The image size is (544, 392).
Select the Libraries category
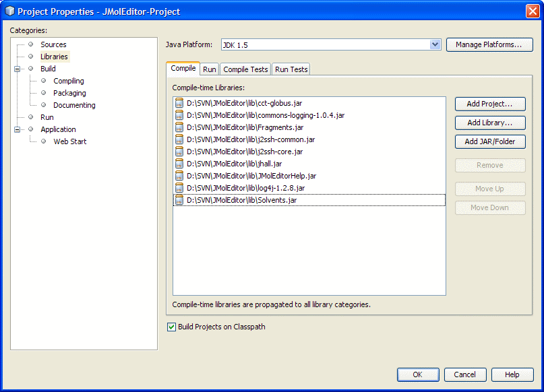[54, 57]
